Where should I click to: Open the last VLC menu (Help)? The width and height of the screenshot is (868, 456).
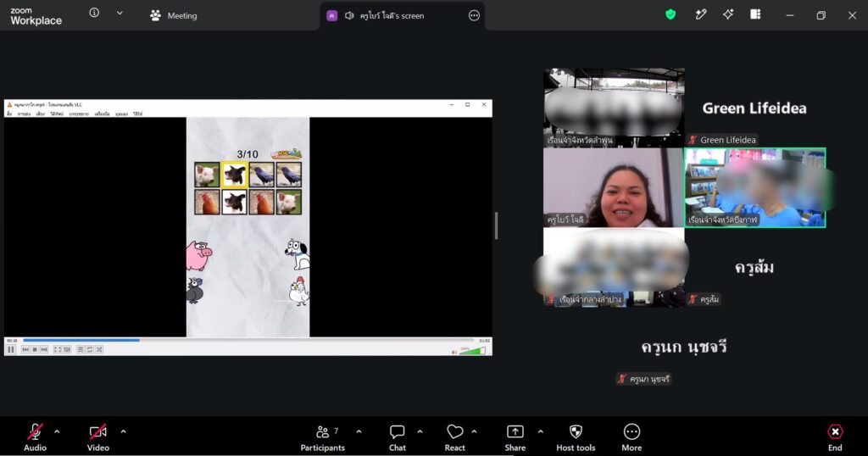pos(138,114)
